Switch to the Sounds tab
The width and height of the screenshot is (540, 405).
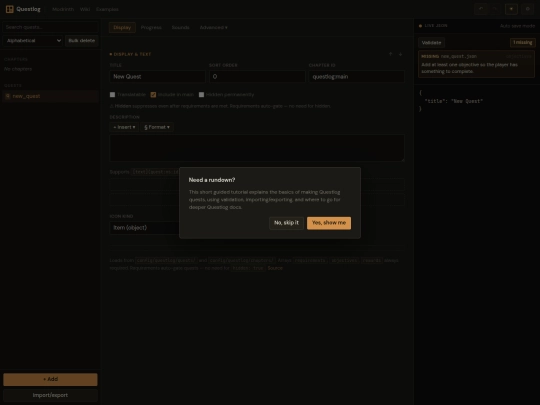(180, 28)
